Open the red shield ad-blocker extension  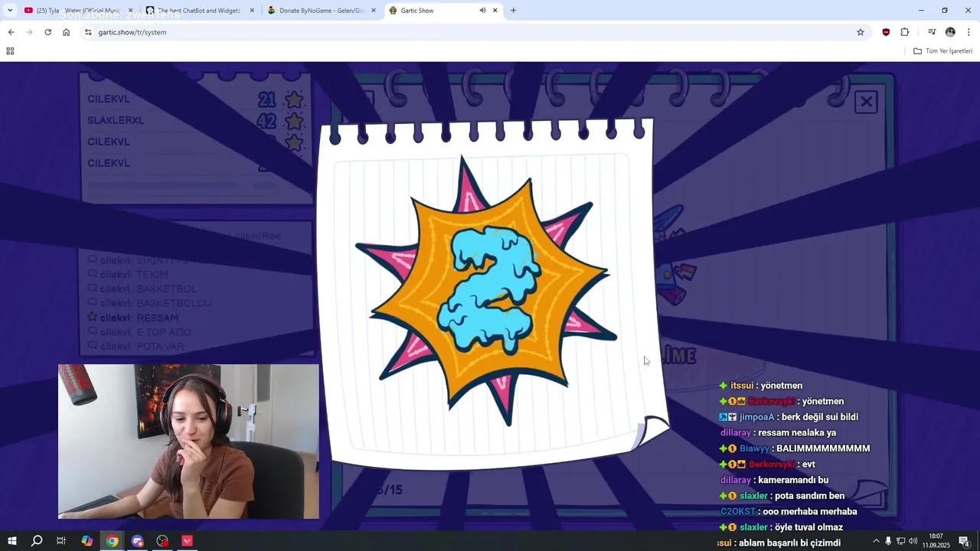pos(886,32)
